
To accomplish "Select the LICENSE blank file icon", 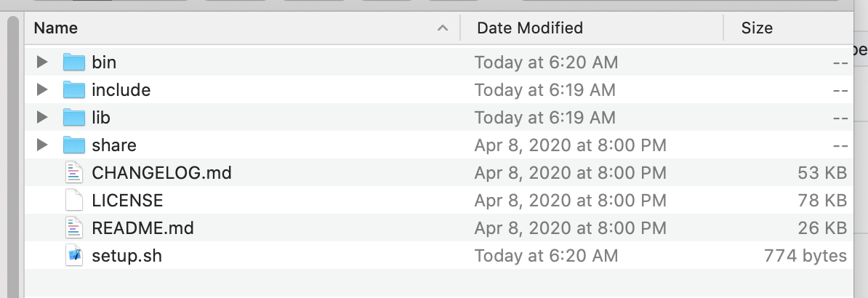I will 74,201.
